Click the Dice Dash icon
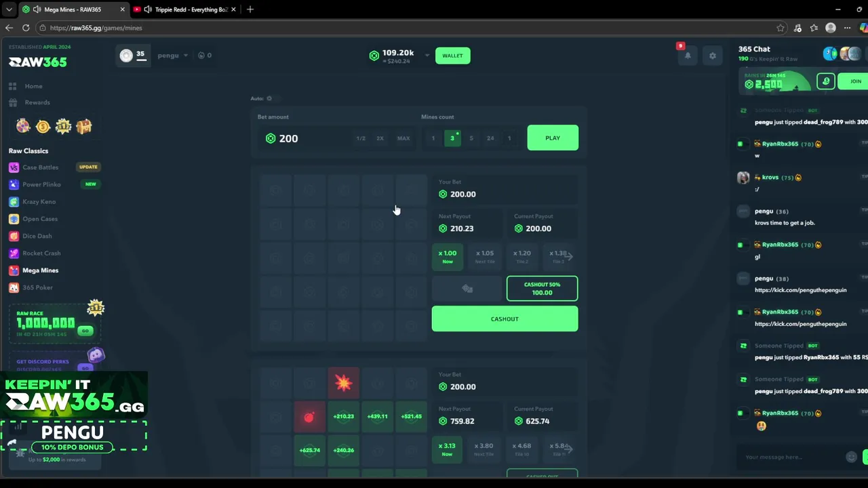 tap(14, 236)
